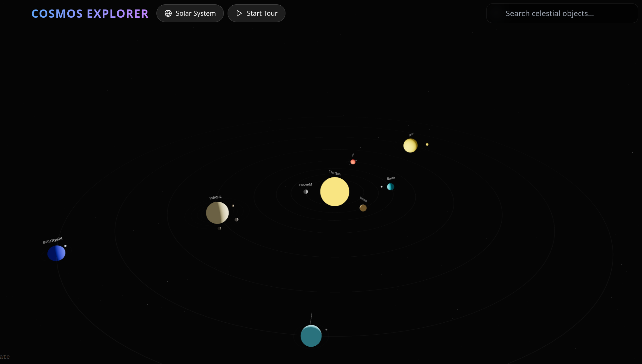
Task: Click the play triangle icon for Start Tour
Action: click(239, 13)
